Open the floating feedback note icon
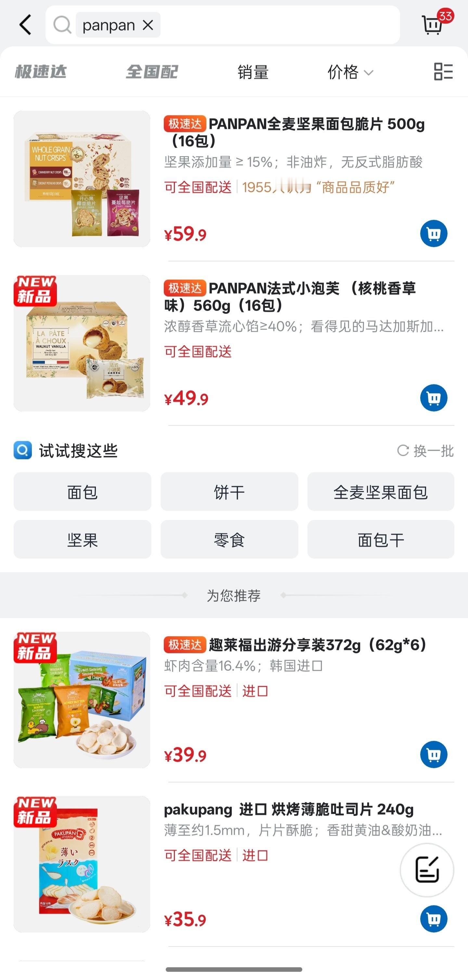The width and height of the screenshot is (468, 980). (427, 870)
